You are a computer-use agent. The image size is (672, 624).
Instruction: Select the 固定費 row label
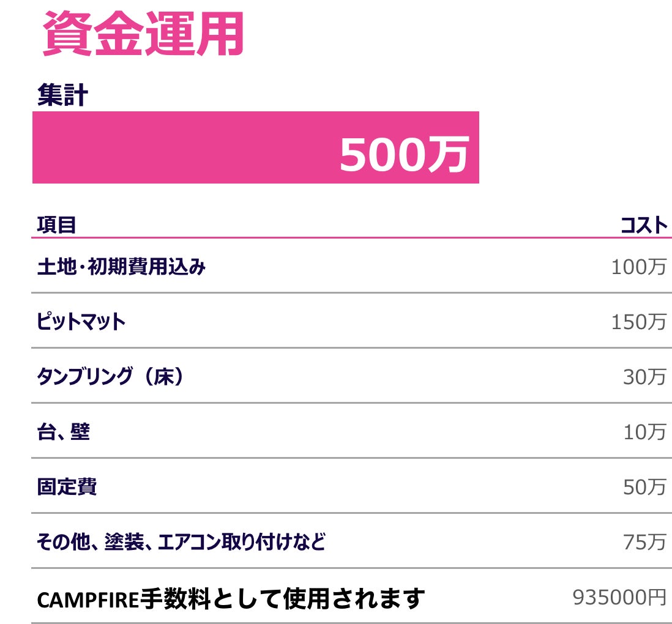[x=67, y=487]
